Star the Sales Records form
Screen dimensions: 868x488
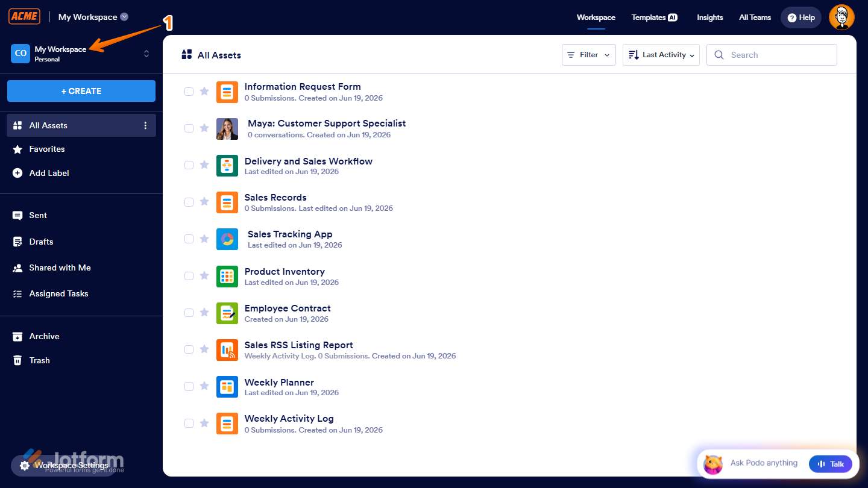[x=204, y=202]
